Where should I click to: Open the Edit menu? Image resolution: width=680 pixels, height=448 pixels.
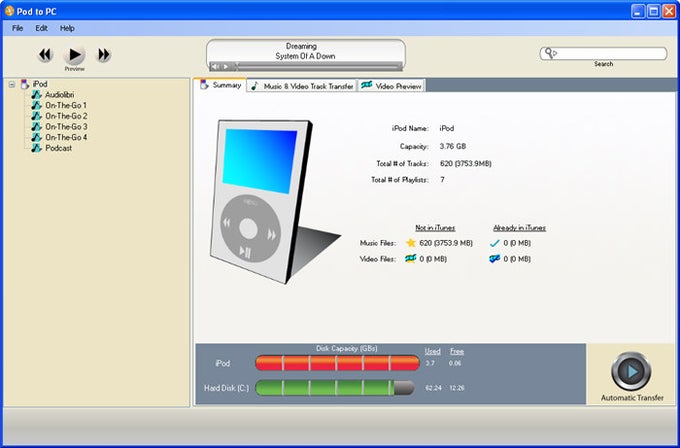[41, 28]
